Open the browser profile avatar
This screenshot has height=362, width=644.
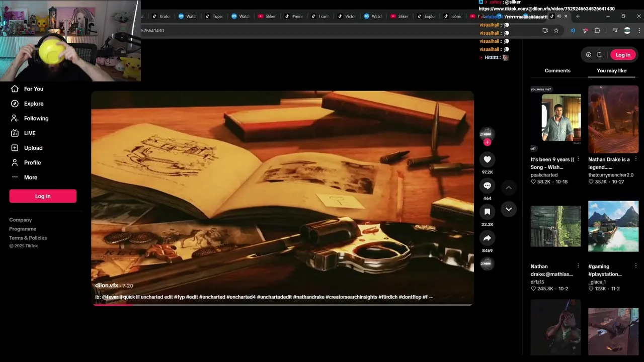[627, 31]
